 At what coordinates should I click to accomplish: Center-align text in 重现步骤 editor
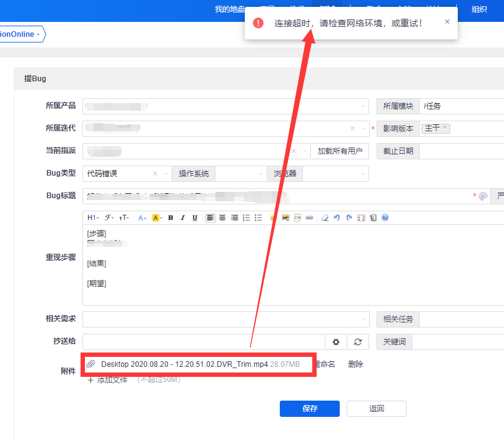pyautogui.click(x=222, y=217)
